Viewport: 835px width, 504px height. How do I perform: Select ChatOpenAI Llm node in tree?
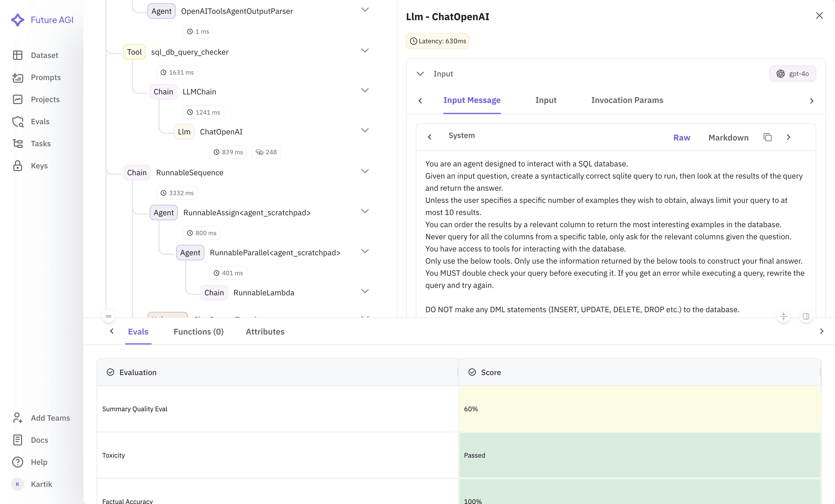coord(221,132)
